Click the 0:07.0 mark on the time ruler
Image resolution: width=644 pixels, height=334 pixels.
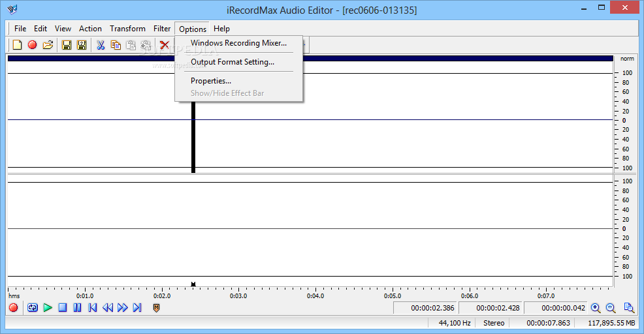[x=546, y=296]
